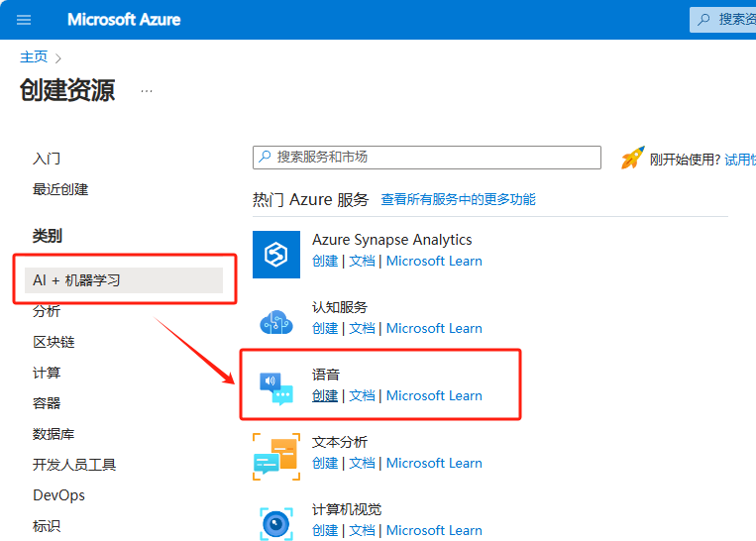Screen dimensions: 756x541
Task: Select the AI + 机器学习 category
Action: pyautogui.click(x=124, y=280)
